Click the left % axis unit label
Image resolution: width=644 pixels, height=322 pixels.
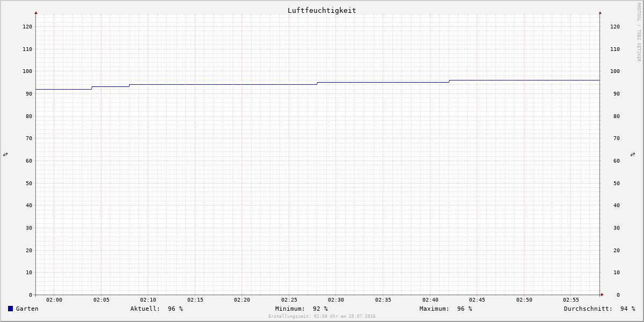(x=5, y=154)
